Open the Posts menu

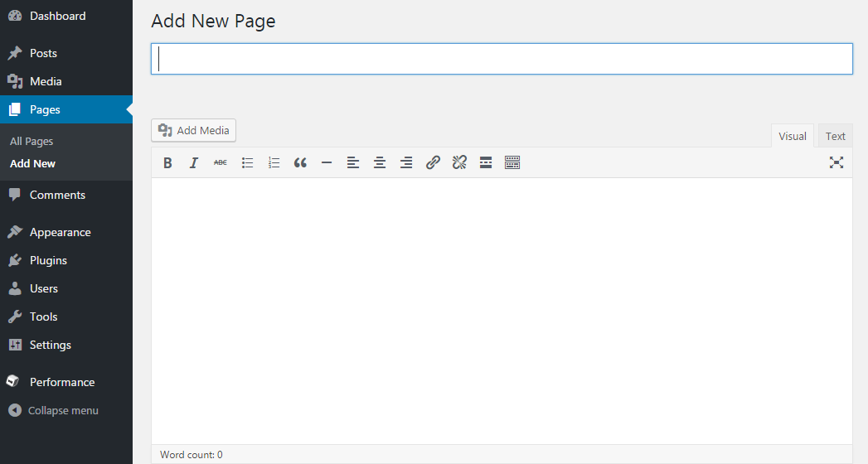tap(66, 53)
